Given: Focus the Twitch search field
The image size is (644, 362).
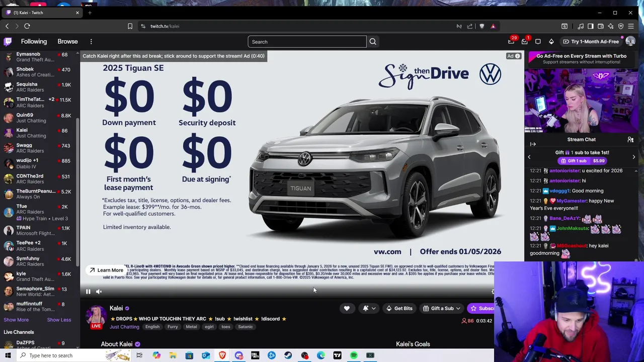Looking at the screenshot, I should 307,42.
